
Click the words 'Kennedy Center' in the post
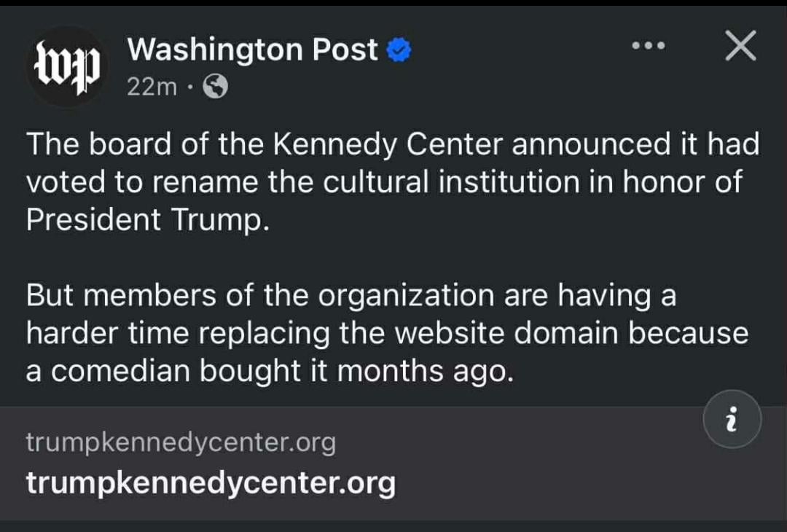coord(388,144)
